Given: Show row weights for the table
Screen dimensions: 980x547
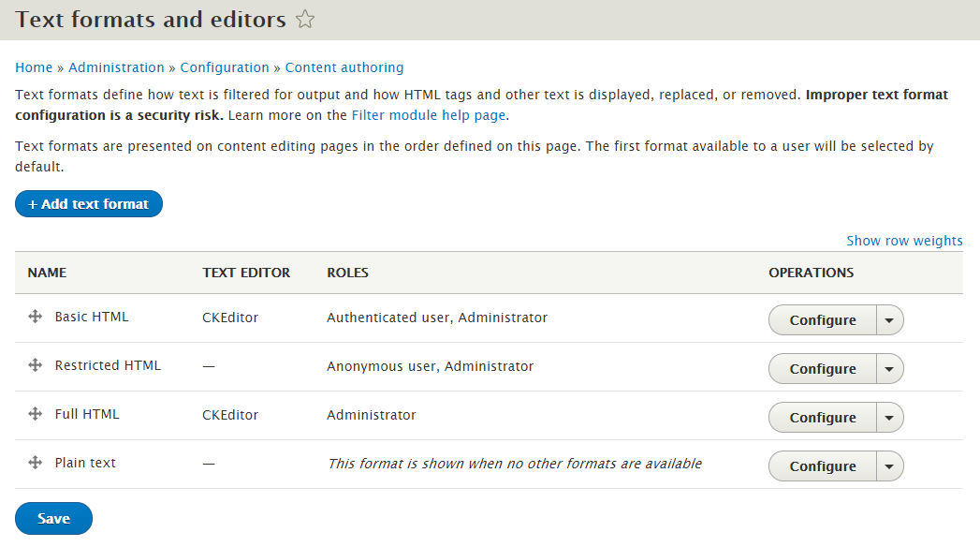Looking at the screenshot, I should click(x=903, y=240).
